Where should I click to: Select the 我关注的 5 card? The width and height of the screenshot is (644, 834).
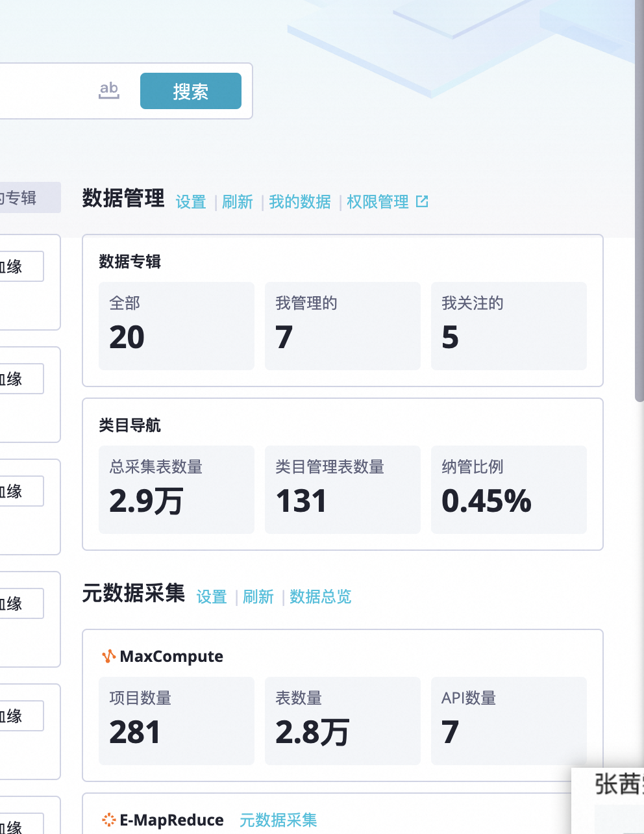[x=509, y=326]
